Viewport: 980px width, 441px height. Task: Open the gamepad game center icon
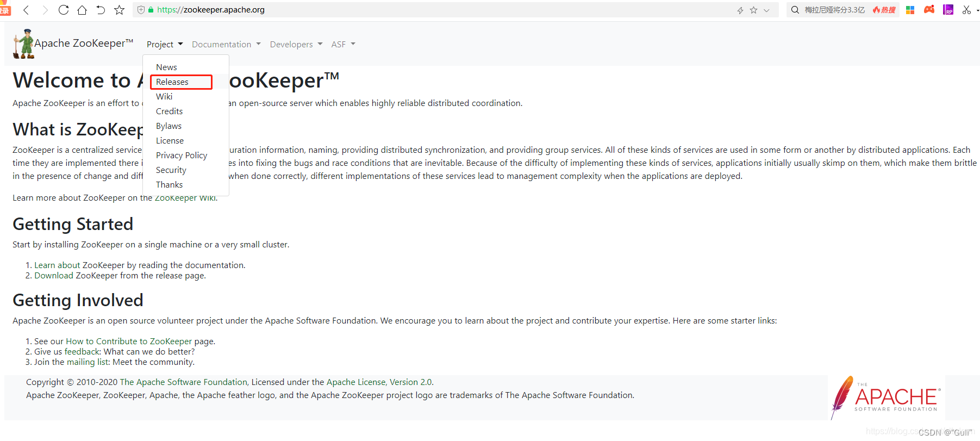click(x=929, y=9)
